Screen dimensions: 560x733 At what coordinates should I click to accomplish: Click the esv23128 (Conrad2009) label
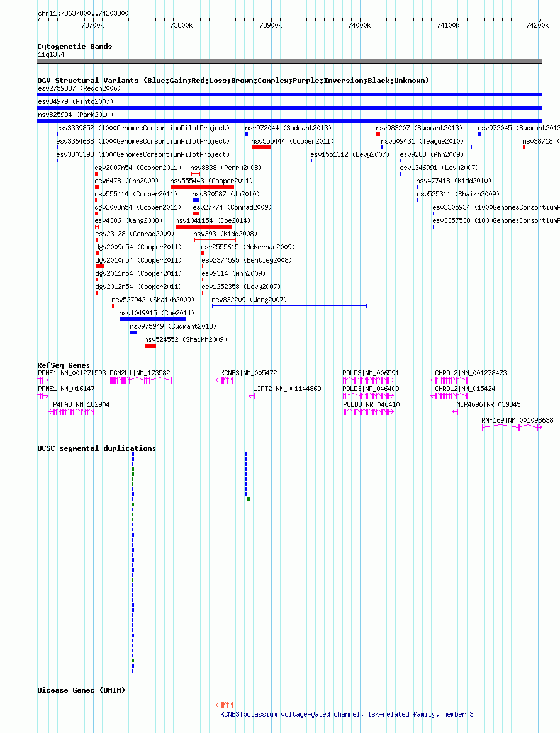point(135,234)
